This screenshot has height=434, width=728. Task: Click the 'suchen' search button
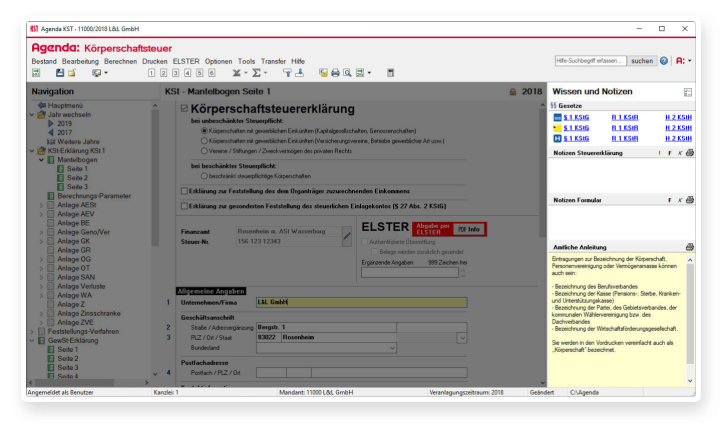click(641, 61)
